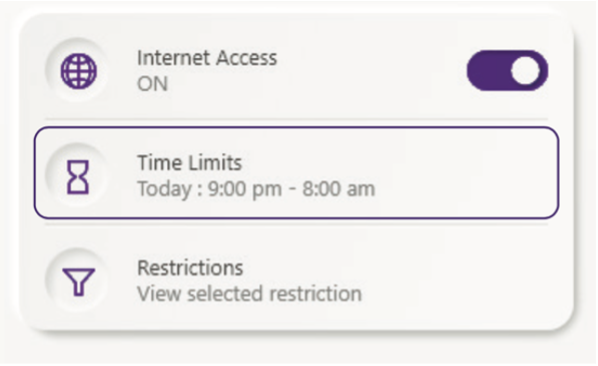This screenshot has height=366, width=598.
Task: Click the Restrictions heading text
Action: 190,268
